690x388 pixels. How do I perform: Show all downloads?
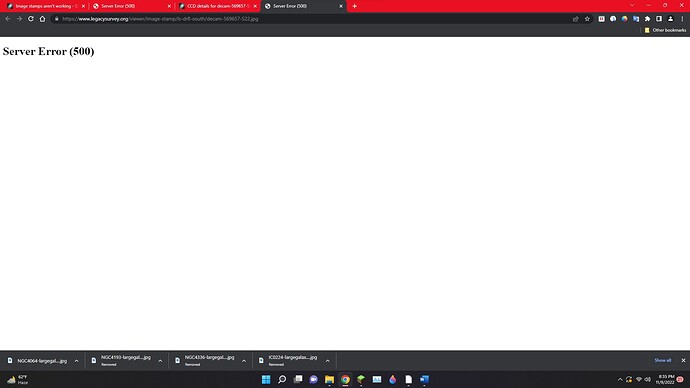click(662, 360)
